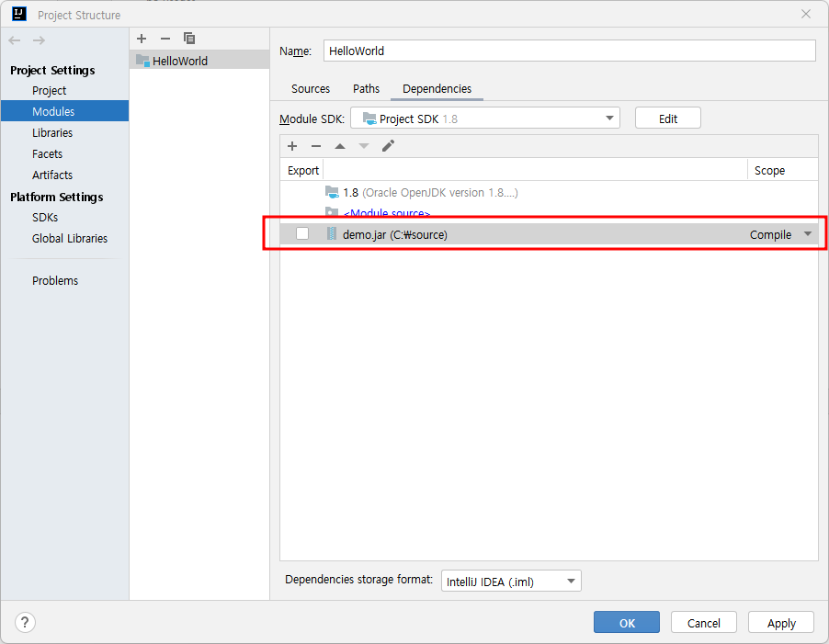Copy the selected module
The width and height of the screenshot is (829, 644).
coord(188,39)
